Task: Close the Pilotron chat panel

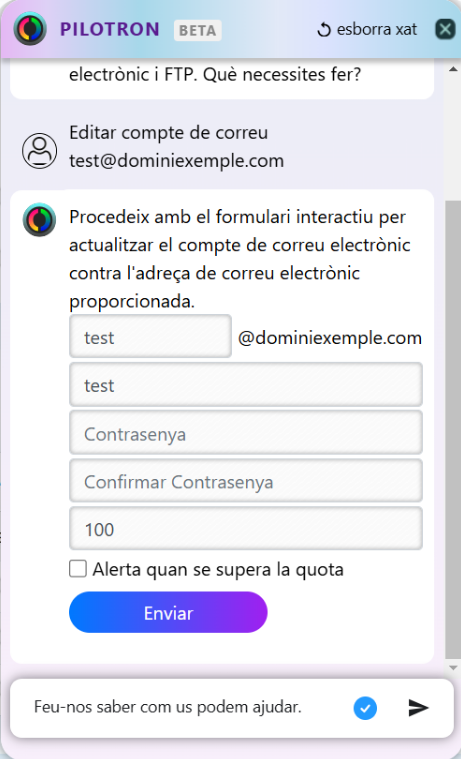Action: (x=445, y=30)
